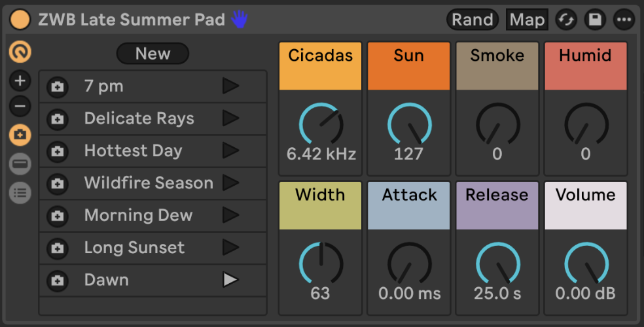Viewport: 644px width, 327px height.
Task: Overwrite Hottest Day variation using its camera icon
Action: [x=58, y=151]
